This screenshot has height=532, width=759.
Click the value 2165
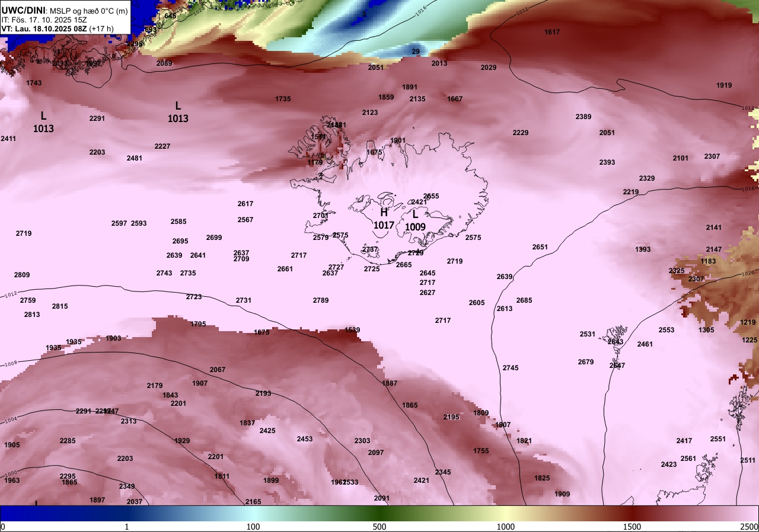tap(253, 502)
